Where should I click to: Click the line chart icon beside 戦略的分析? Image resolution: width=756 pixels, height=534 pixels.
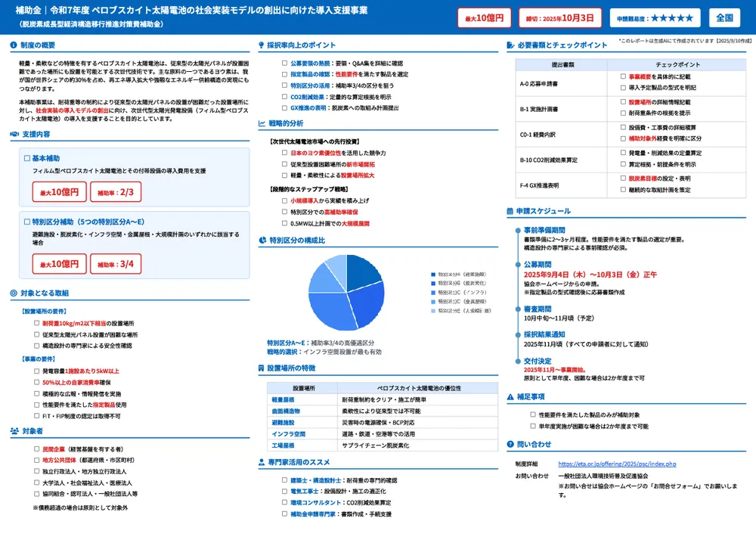[x=262, y=123]
